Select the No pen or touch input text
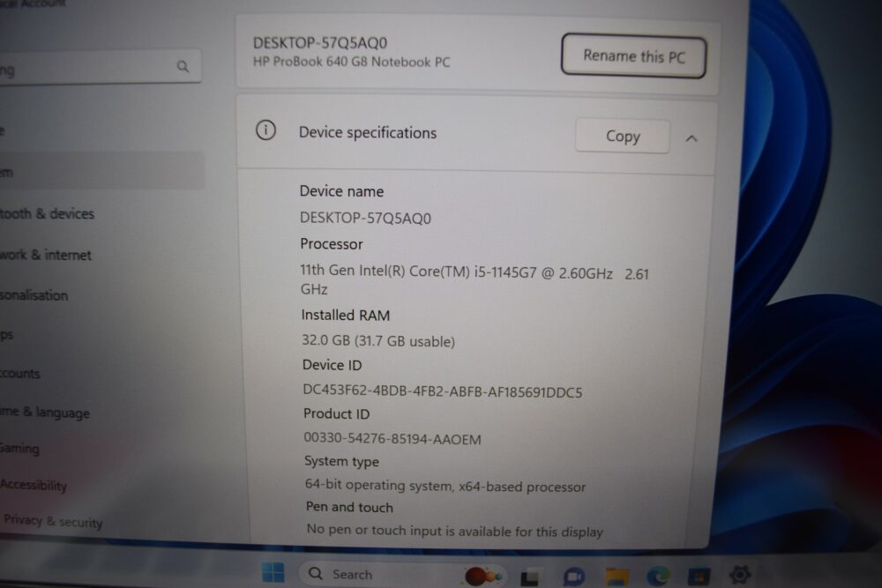Screen dimensions: 882x588 point(454,531)
